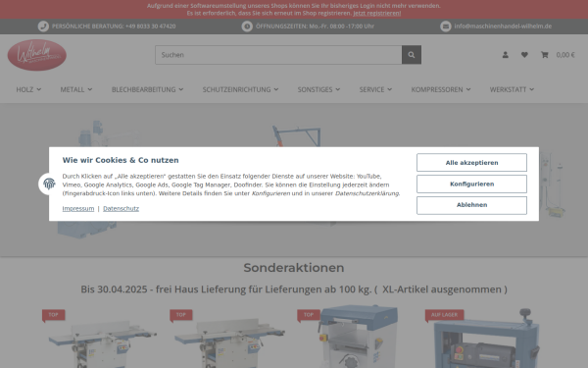This screenshot has width=588, height=368.
Task: Expand the HOLZ menu chevron
Action: click(x=39, y=89)
